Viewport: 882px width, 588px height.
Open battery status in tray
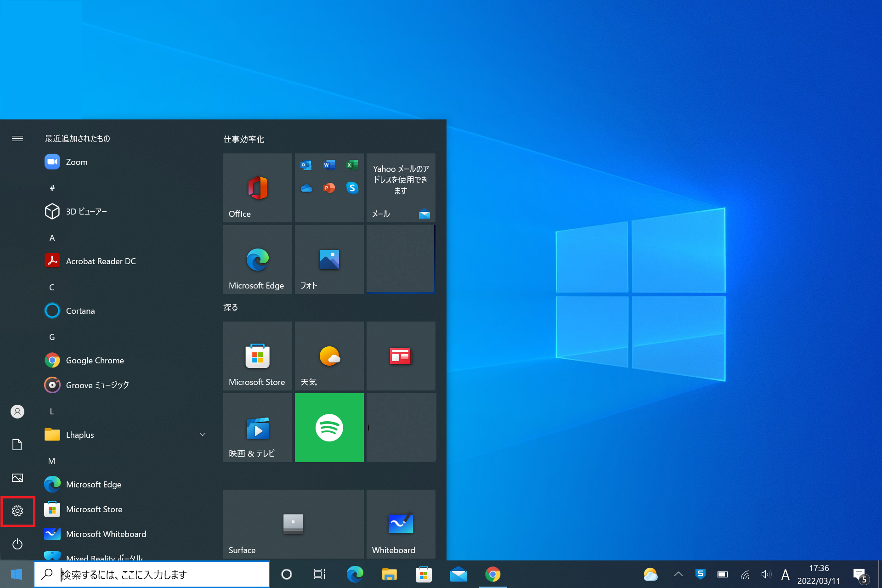coord(723,574)
